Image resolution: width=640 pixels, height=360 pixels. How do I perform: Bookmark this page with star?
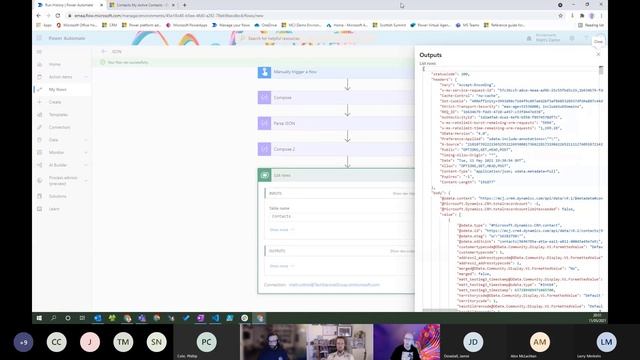560,16
